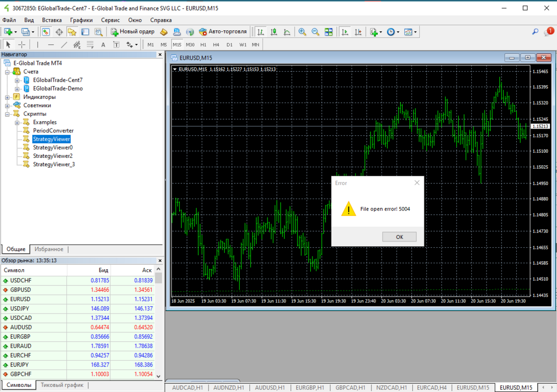Screen dimensions: 557x392
Task: Pick the vertical line drawing tool
Action: click(38, 45)
